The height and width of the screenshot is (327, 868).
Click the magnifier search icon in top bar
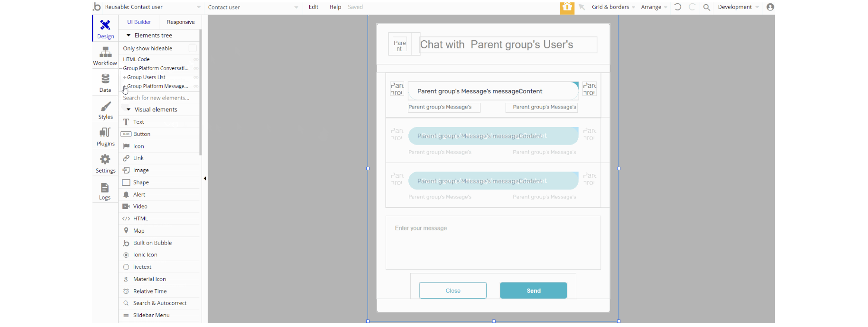[706, 7]
